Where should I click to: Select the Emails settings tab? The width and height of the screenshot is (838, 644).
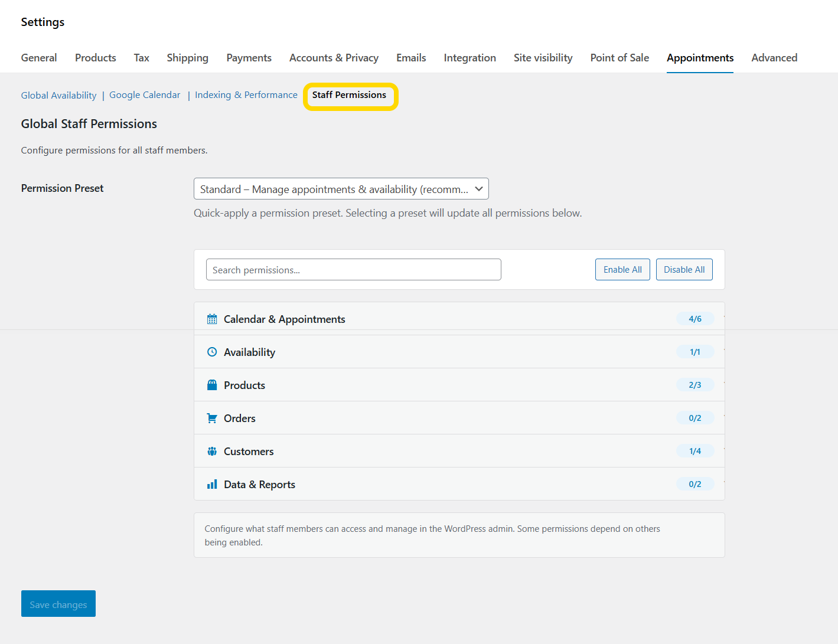click(411, 57)
